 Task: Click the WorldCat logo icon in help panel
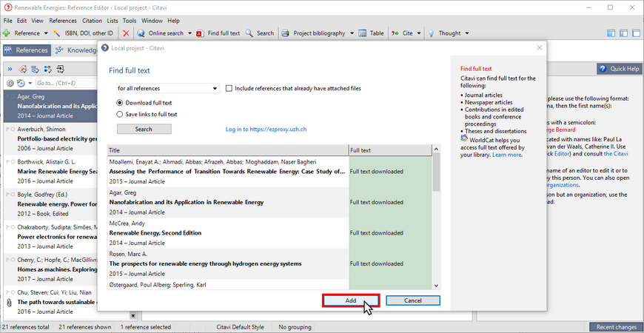(x=464, y=138)
